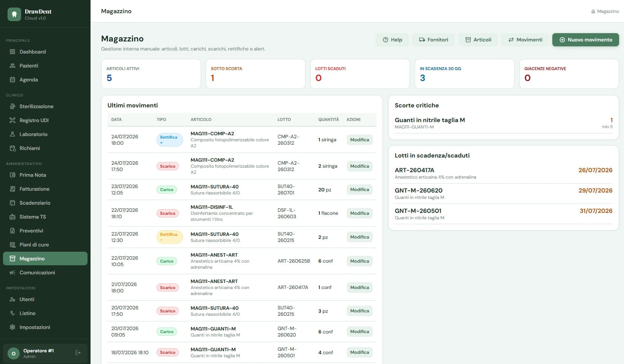Image resolution: width=624 pixels, height=364 pixels.
Task: Click expiring lot GNT-M-260620
Action: tap(504, 194)
